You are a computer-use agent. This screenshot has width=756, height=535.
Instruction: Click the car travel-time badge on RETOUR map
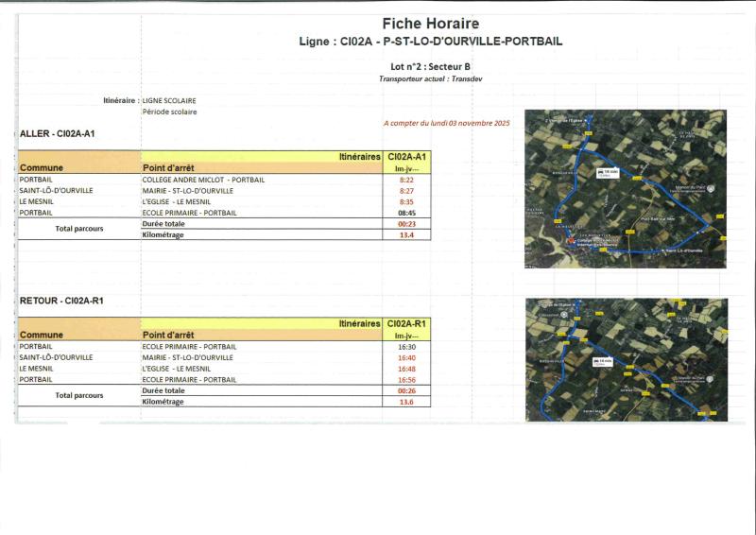[x=604, y=362]
